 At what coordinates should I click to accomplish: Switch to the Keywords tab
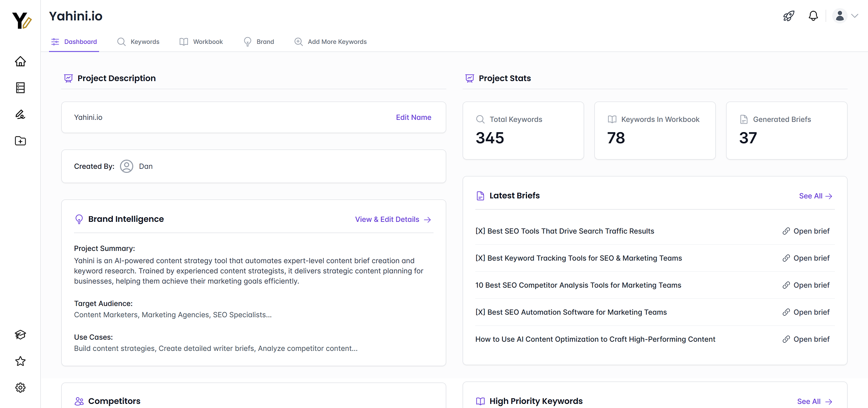click(138, 42)
